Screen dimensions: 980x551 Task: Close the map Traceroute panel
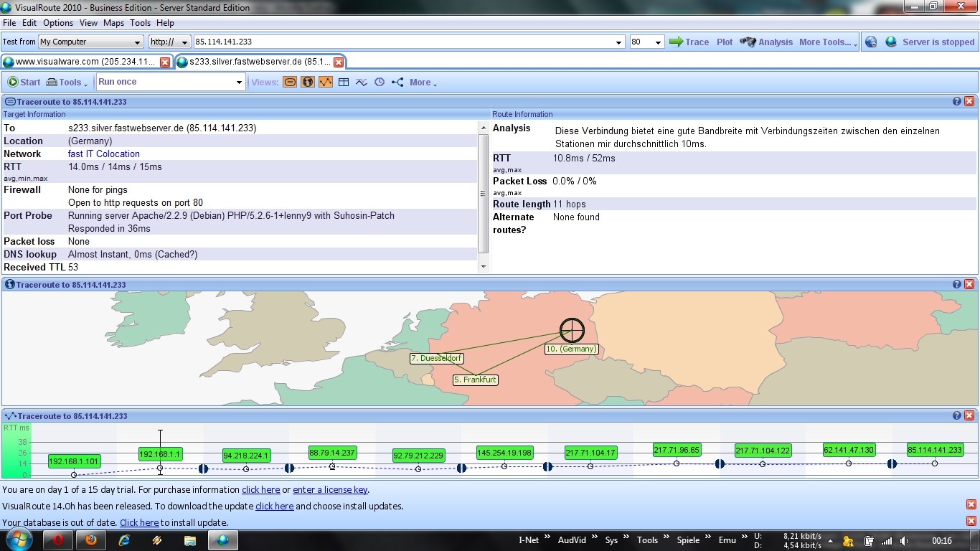coord(969,285)
